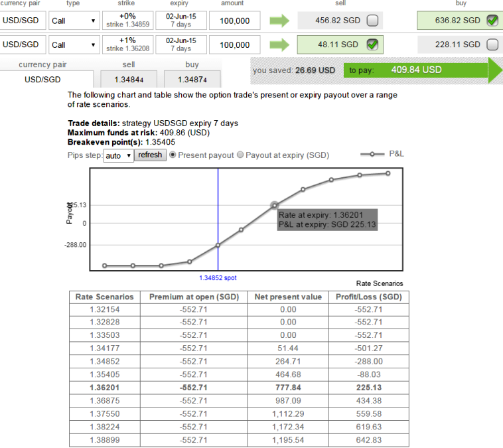The height and width of the screenshot is (448, 503).
Task: Select Payout at expiry (SGD) radio
Action: [x=240, y=155]
